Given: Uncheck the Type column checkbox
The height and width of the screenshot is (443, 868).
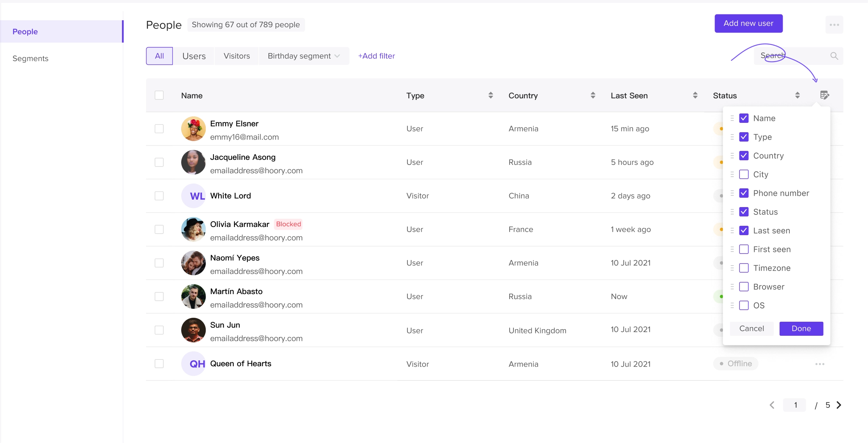Looking at the screenshot, I should coord(744,137).
